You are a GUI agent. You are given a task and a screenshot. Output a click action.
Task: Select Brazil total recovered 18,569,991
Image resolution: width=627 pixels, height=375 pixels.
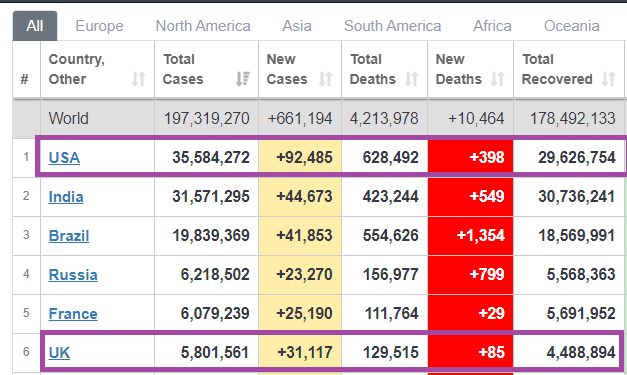pos(577,235)
